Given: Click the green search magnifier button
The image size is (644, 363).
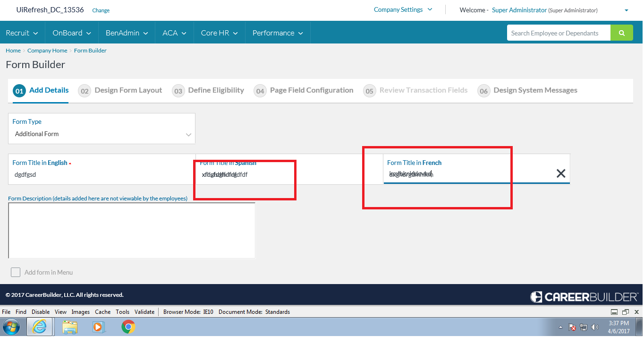Looking at the screenshot, I should point(621,33).
